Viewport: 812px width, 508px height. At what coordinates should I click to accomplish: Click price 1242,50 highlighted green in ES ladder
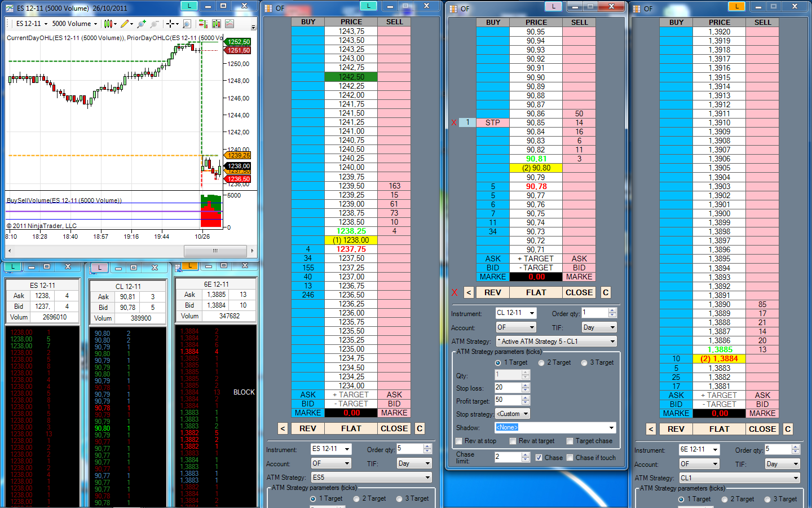coord(351,77)
